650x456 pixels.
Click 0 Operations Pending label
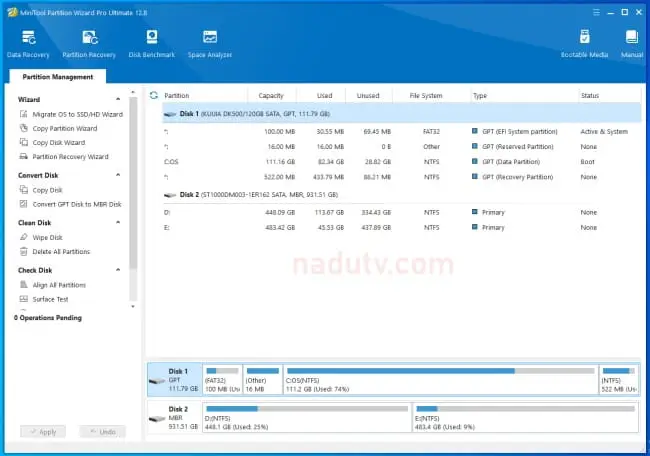point(48,318)
